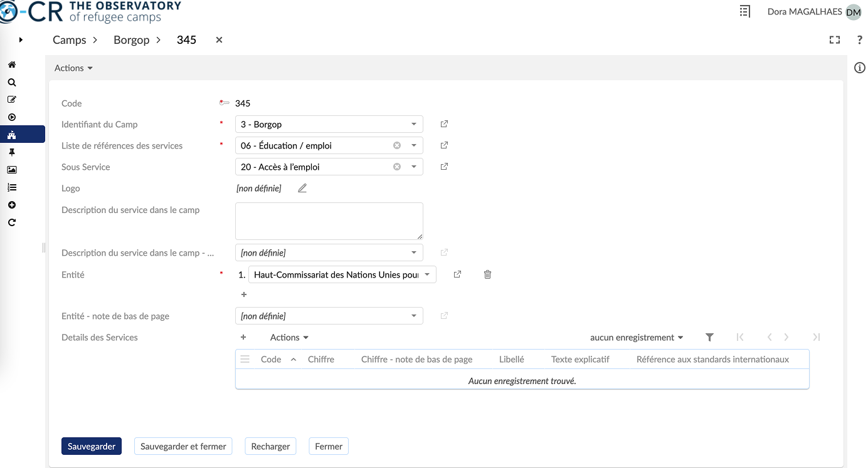Click the Description du service text area
The image size is (868, 468).
[x=329, y=221]
